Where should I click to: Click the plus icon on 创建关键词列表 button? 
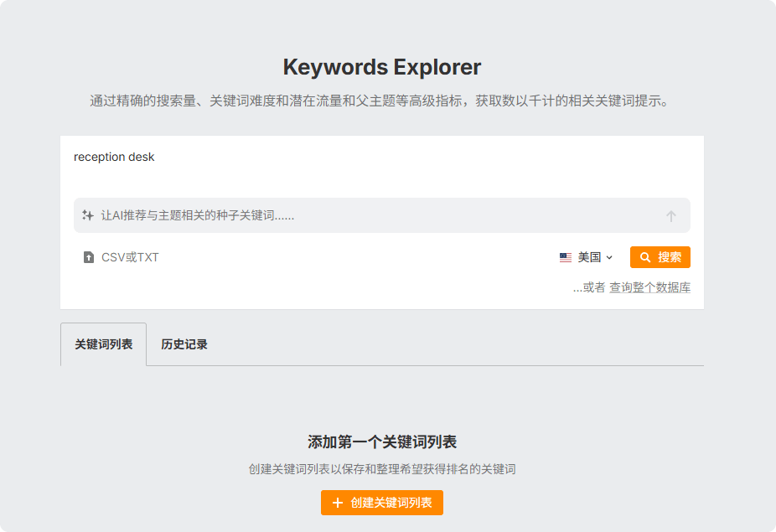pyautogui.click(x=338, y=503)
